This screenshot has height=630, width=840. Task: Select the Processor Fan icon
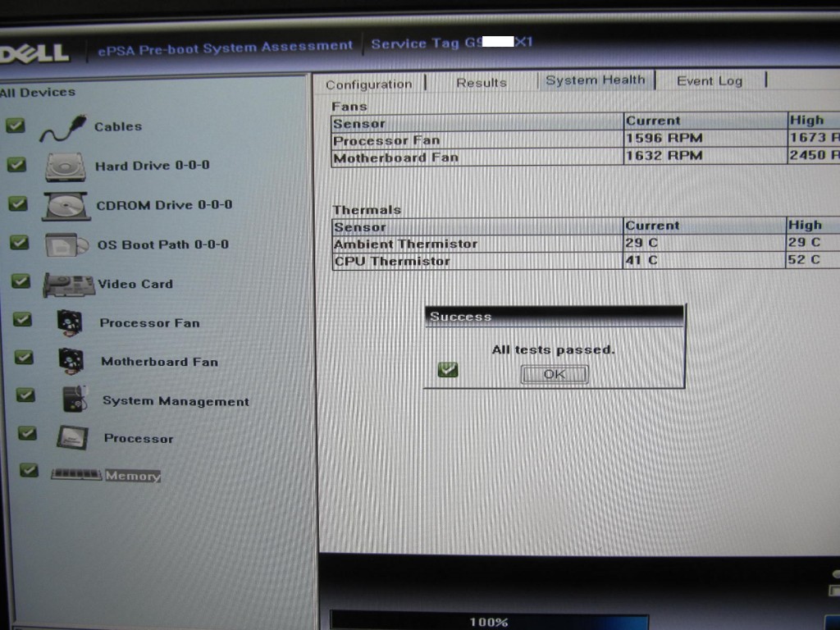[x=70, y=323]
